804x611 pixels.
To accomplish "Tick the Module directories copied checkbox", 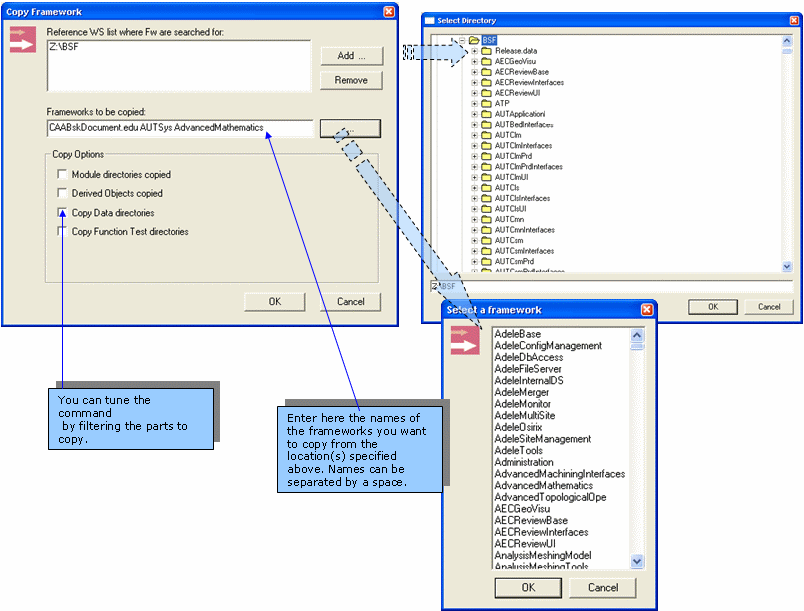I will point(62,174).
